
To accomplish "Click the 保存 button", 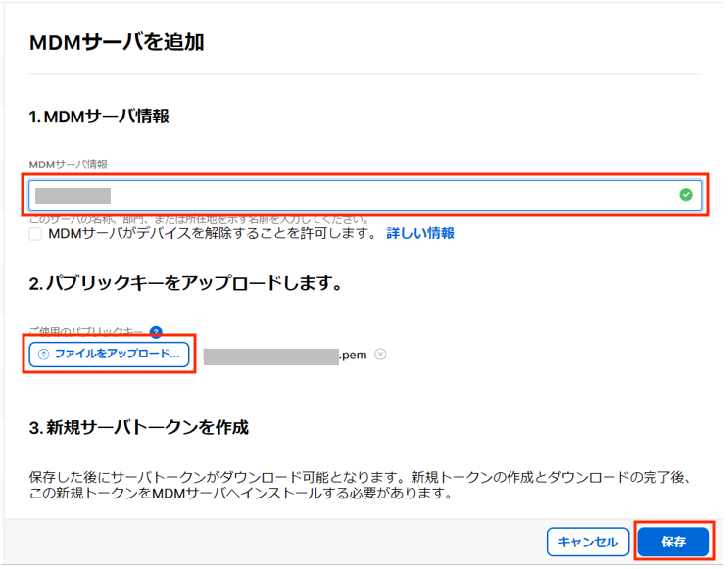I will (x=673, y=542).
